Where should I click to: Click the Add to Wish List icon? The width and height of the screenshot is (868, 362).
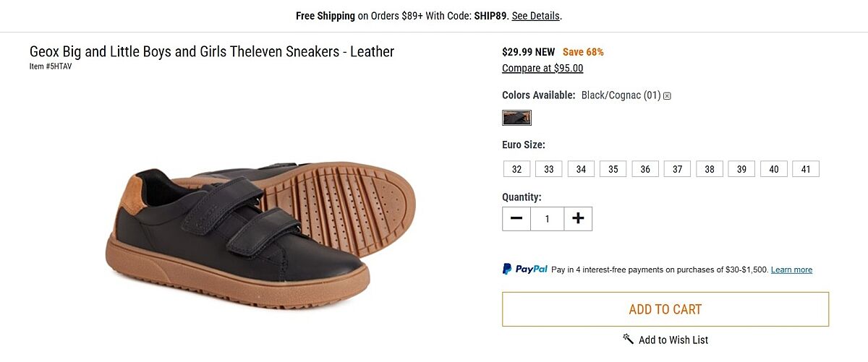[628, 339]
